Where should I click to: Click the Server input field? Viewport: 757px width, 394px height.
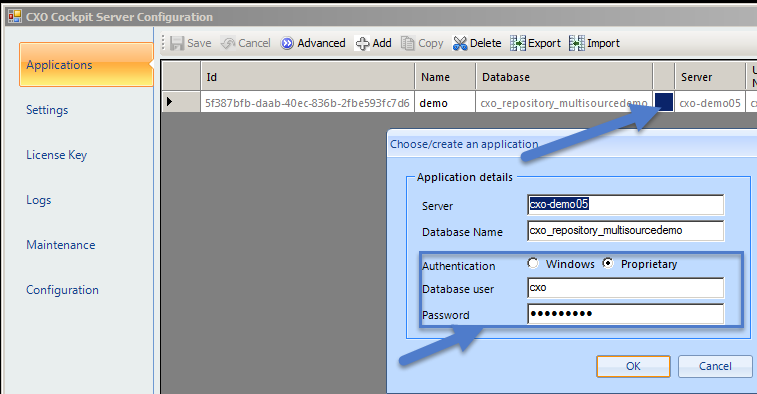point(626,205)
